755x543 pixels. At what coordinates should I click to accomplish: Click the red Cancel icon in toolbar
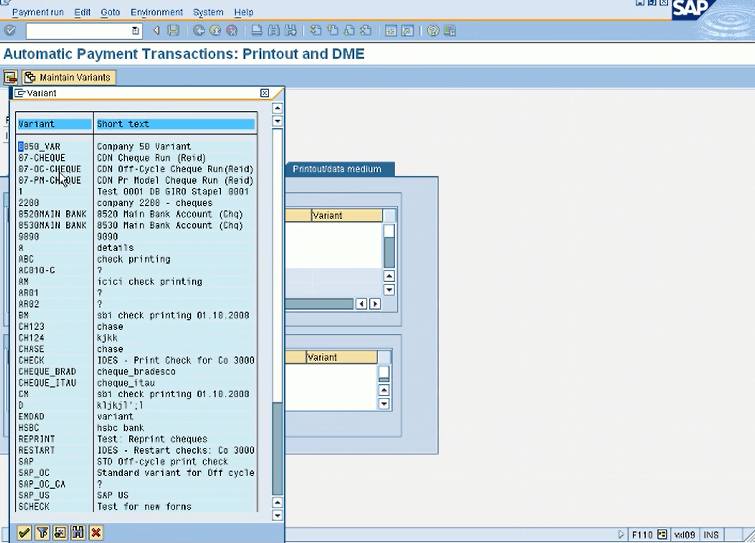232,31
